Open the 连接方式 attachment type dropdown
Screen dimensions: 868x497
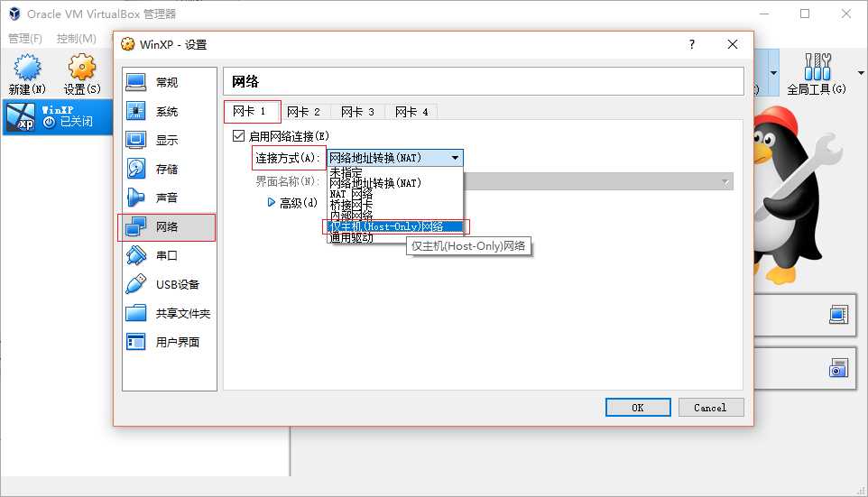coord(395,158)
